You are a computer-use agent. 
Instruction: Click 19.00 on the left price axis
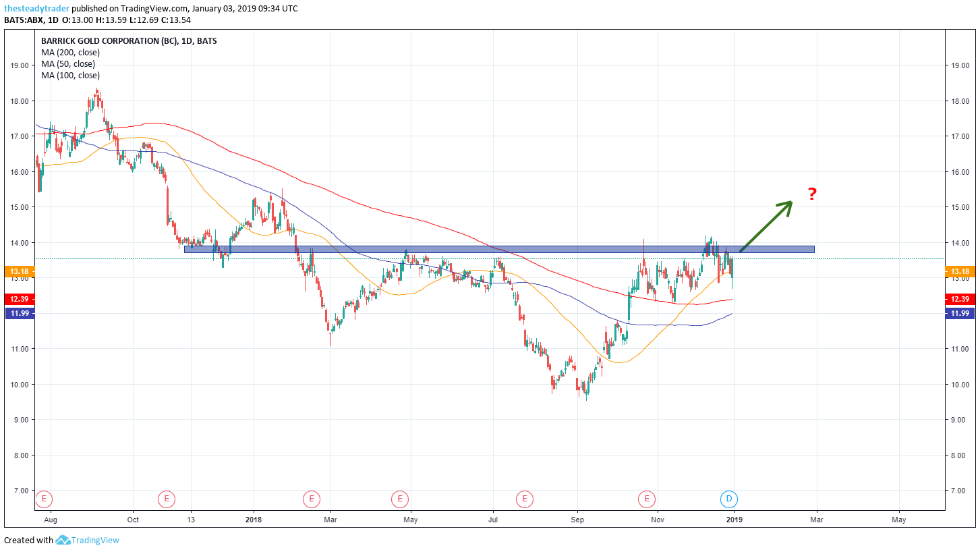tap(19, 65)
